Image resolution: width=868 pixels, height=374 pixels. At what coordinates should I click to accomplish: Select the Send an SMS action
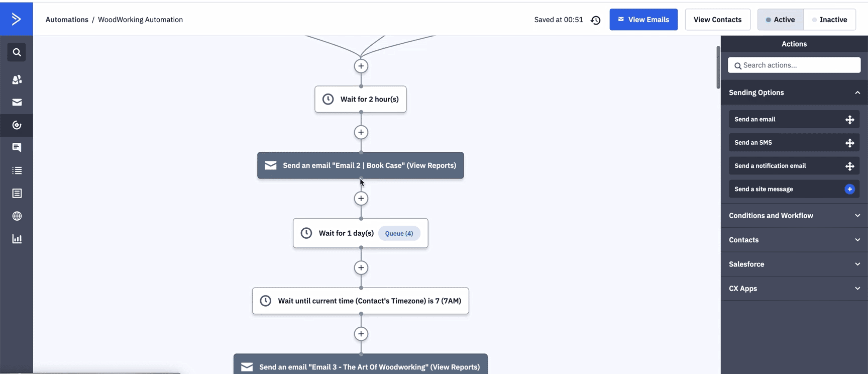click(794, 143)
